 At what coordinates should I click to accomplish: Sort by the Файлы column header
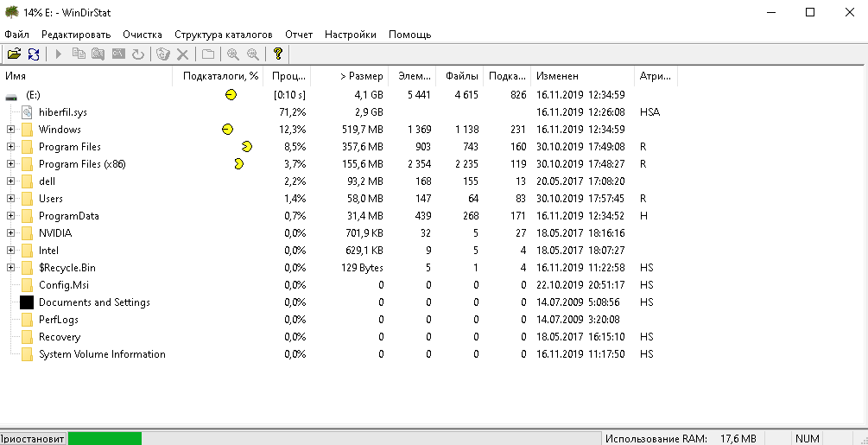click(459, 76)
